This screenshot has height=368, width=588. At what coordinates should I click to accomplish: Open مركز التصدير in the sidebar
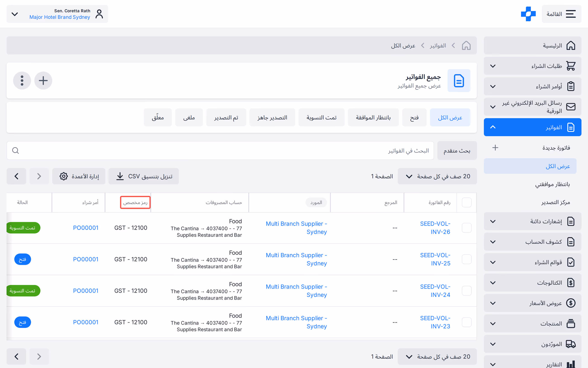coord(555,202)
